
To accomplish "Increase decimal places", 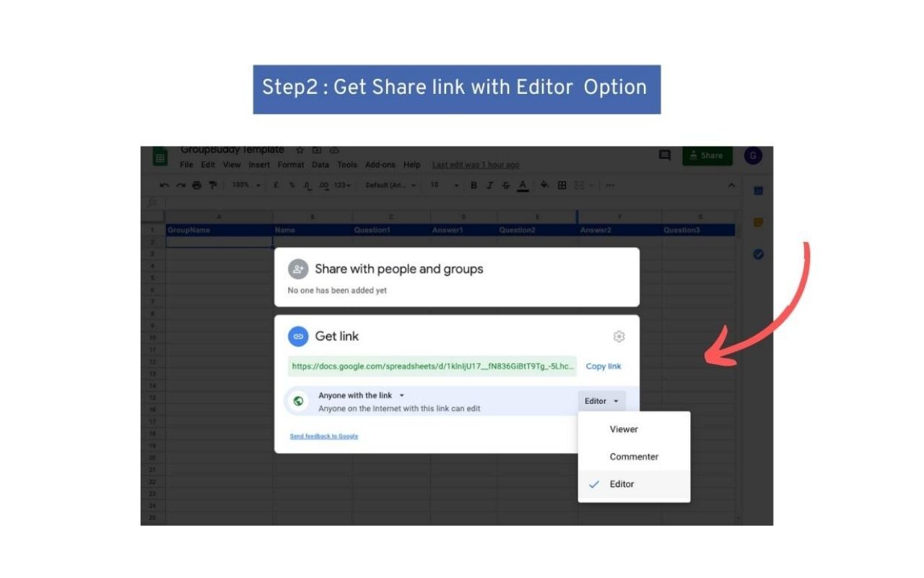I will pos(324,186).
